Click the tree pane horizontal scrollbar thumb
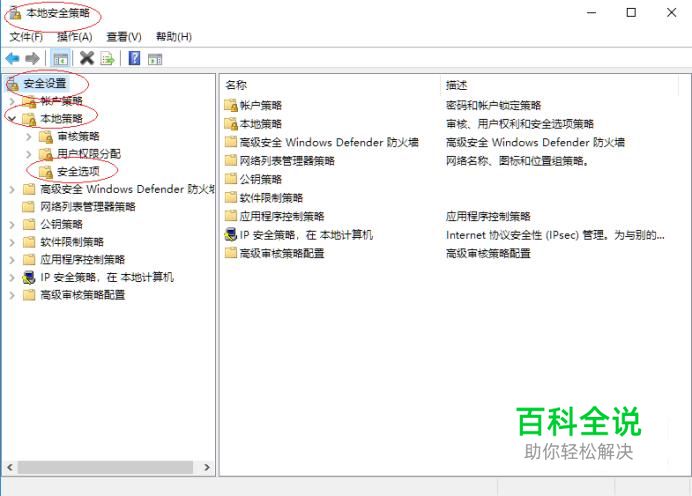The height and width of the screenshot is (496, 692). point(106,467)
